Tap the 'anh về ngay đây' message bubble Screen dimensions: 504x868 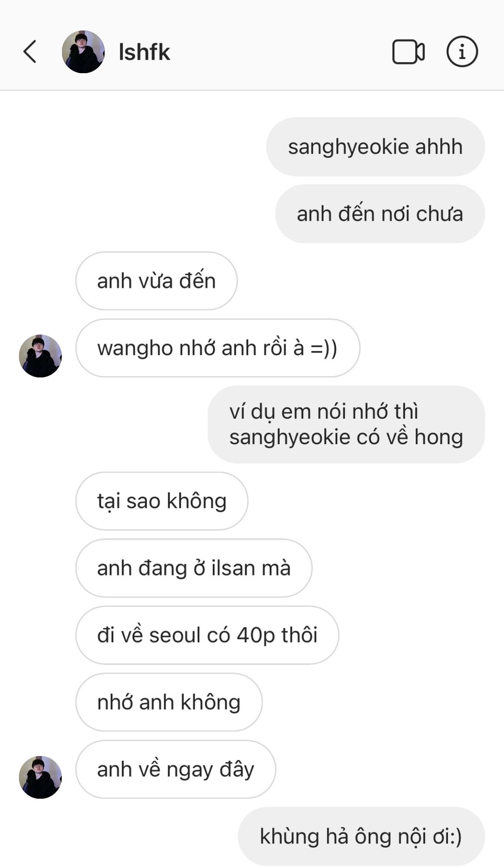click(x=176, y=769)
